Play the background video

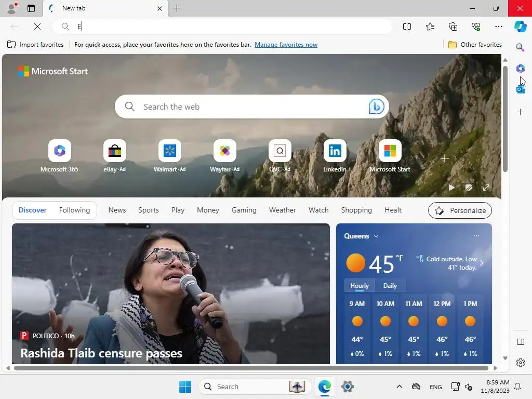click(451, 187)
